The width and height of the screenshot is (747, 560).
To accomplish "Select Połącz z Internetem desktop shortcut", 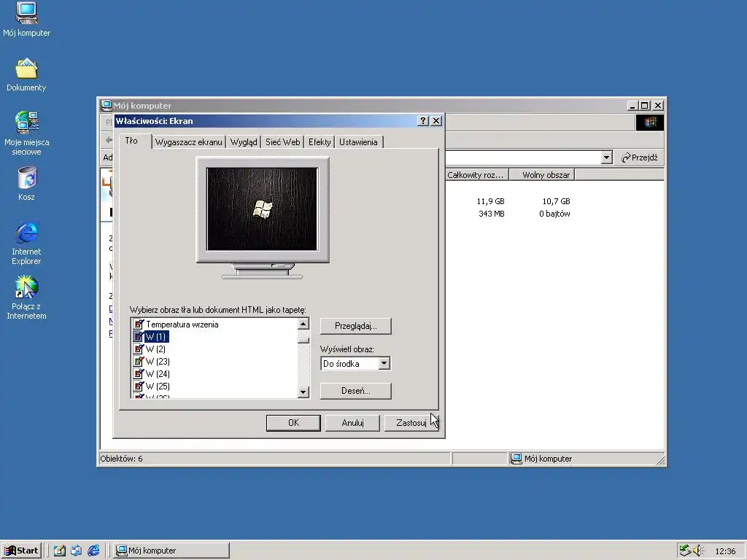I will click(26, 297).
